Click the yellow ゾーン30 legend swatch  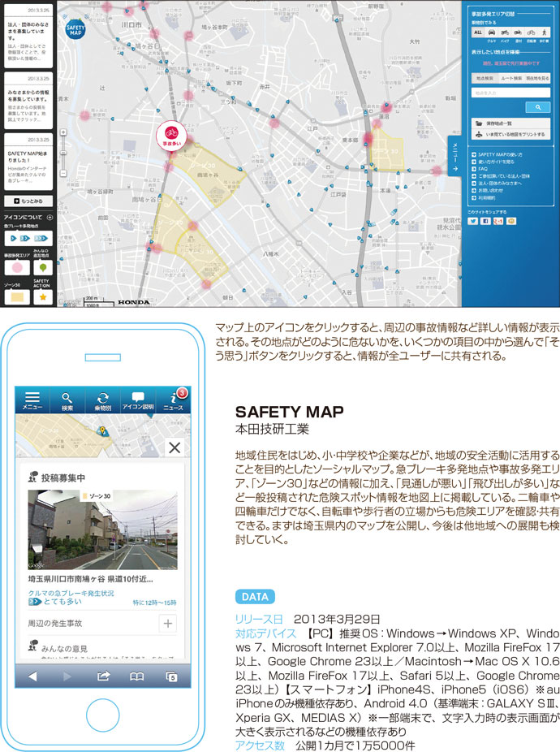click(x=17, y=297)
